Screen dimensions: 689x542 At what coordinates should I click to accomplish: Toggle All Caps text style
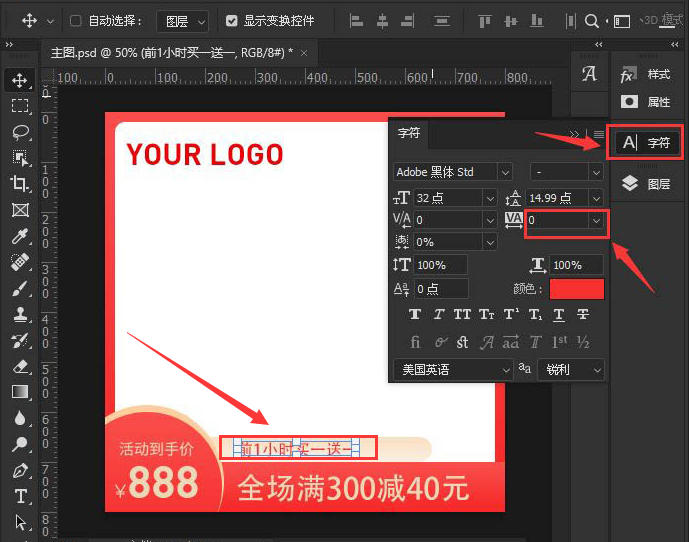(462, 314)
